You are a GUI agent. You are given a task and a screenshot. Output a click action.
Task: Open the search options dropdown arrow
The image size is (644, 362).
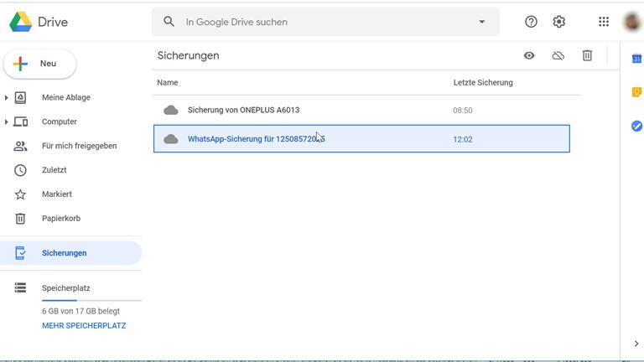coord(481,22)
